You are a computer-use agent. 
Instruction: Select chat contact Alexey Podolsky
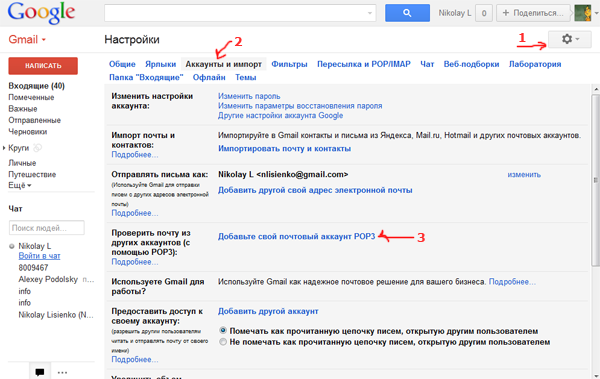(x=48, y=279)
